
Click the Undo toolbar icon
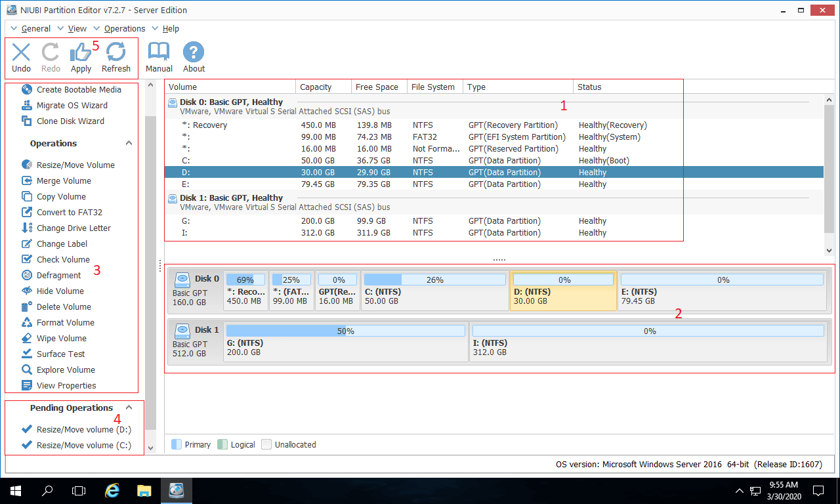click(21, 53)
